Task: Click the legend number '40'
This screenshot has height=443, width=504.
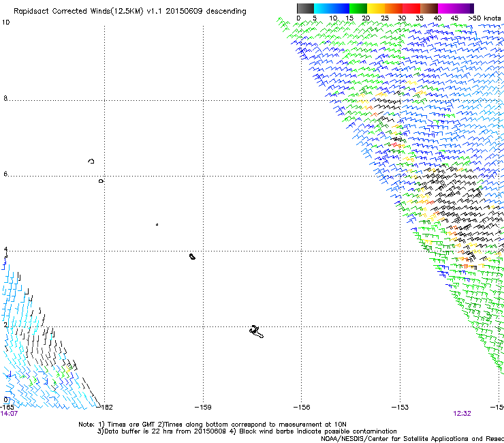Action: (437, 18)
